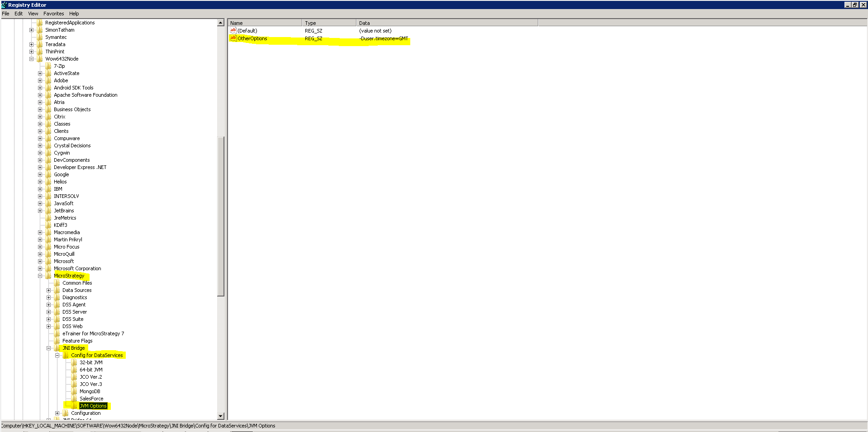
Task: Collapse the Wow6432Node registry key
Action: coord(31,59)
